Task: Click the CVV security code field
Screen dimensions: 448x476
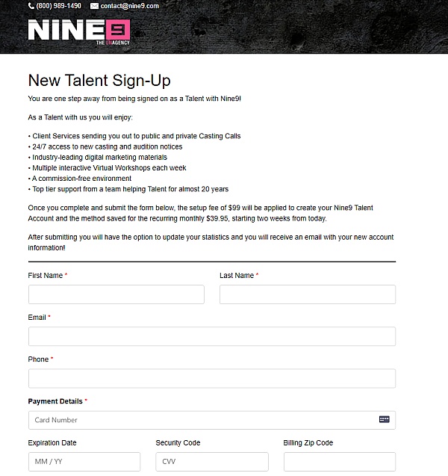Action: click(x=211, y=462)
